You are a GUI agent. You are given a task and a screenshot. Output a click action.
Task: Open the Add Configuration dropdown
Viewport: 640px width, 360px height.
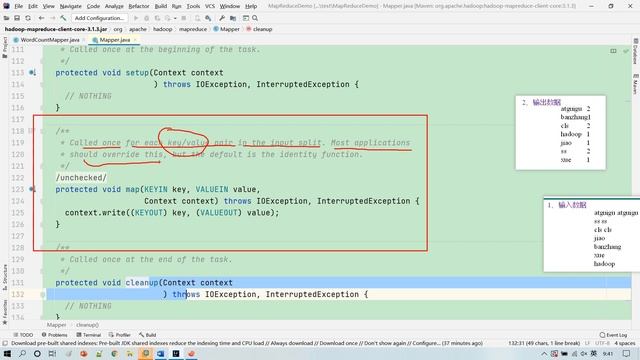[99, 18]
